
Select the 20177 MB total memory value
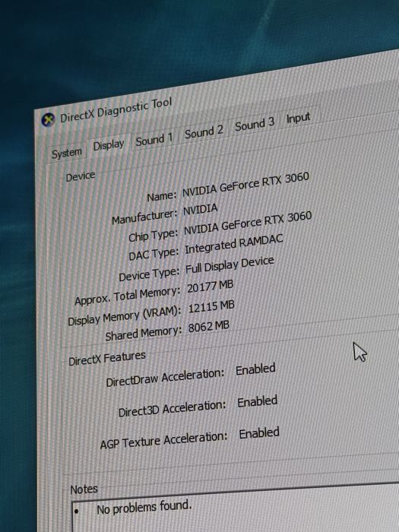[x=211, y=287]
